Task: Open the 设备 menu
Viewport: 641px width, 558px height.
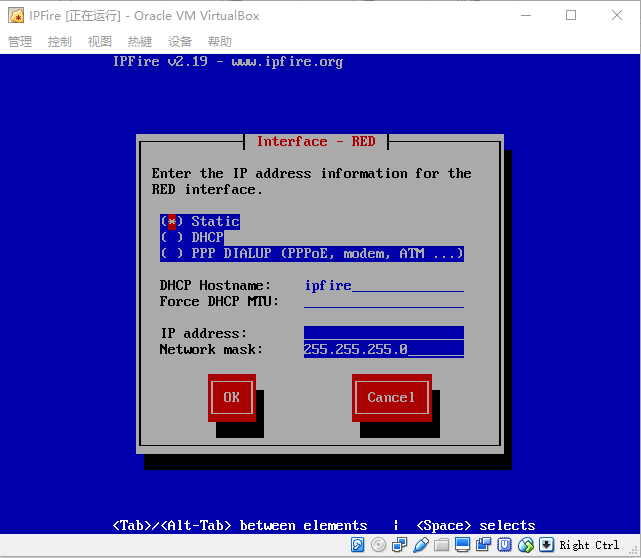Action: [x=180, y=41]
